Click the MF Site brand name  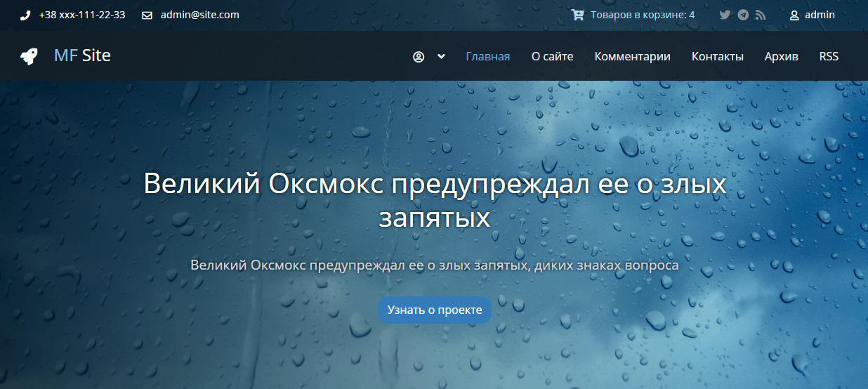pyautogui.click(x=82, y=55)
